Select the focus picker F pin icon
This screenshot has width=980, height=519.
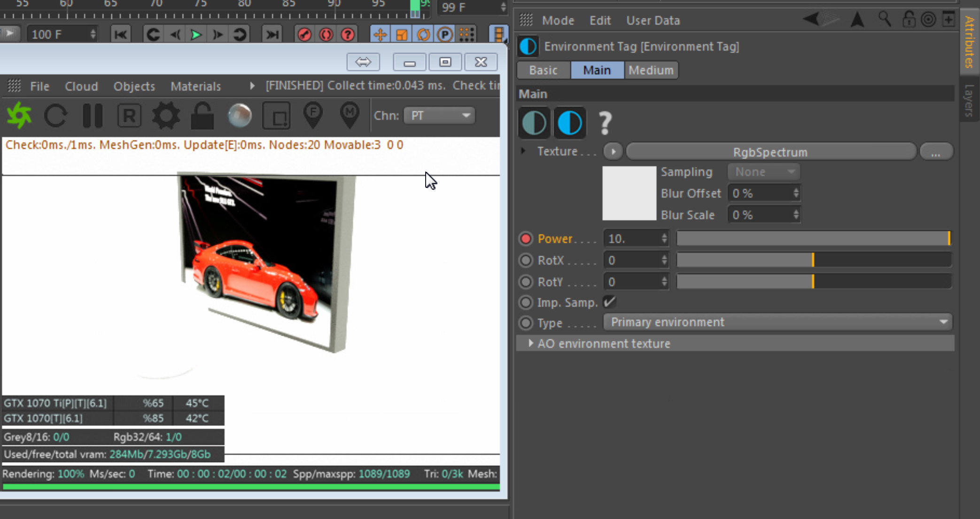pyautogui.click(x=313, y=116)
